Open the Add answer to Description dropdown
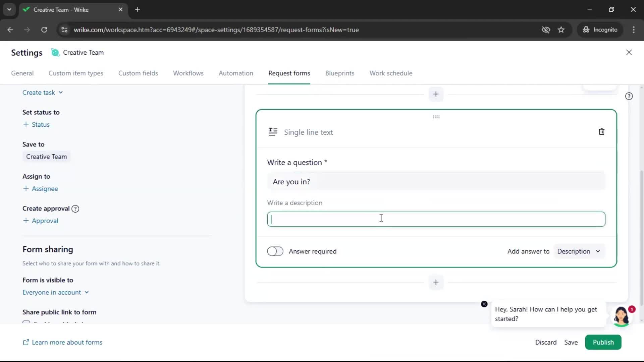 tap(579, 251)
